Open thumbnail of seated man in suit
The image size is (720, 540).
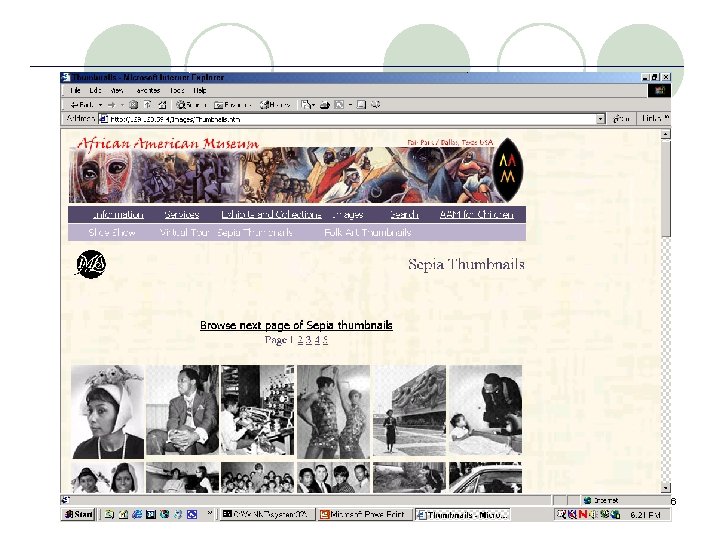click(x=182, y=410)
